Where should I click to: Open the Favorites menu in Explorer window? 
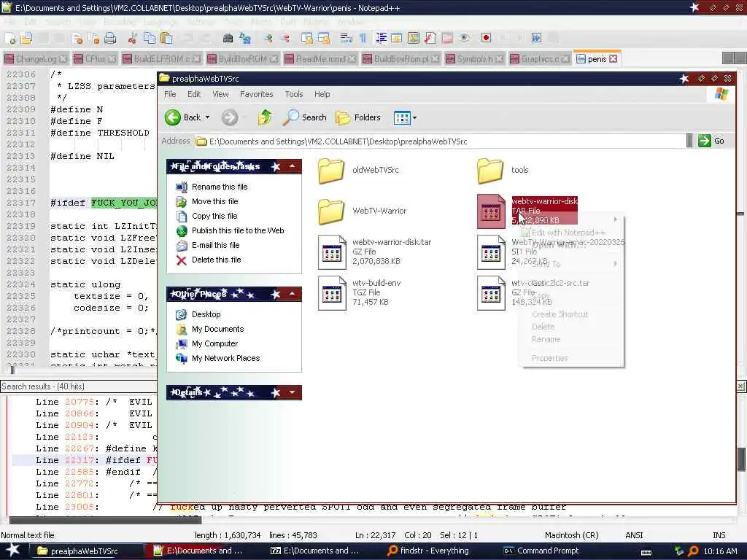coord(256,94)
